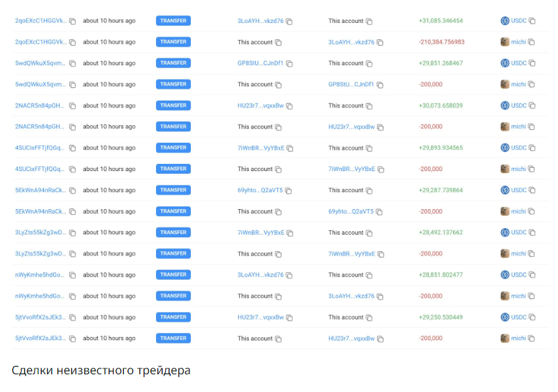558x392 pixels.
Task: Select amount +28,492.137662
Action: 441,232
